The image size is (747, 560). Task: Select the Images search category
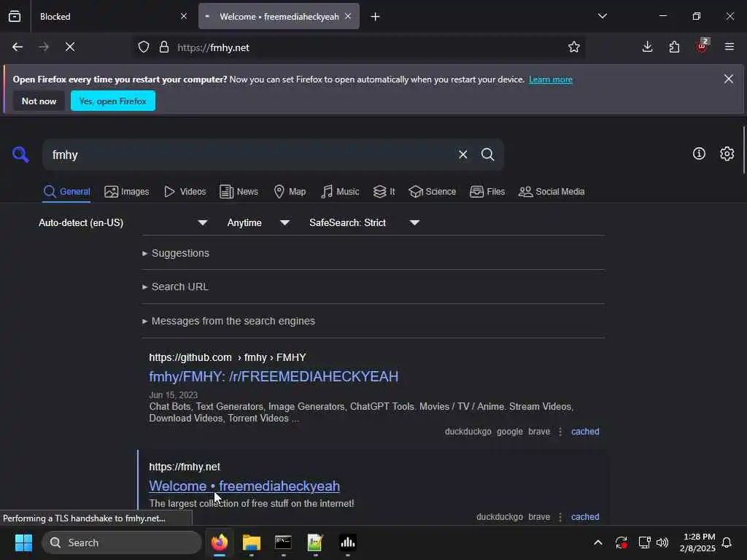(x=127, y=192)
